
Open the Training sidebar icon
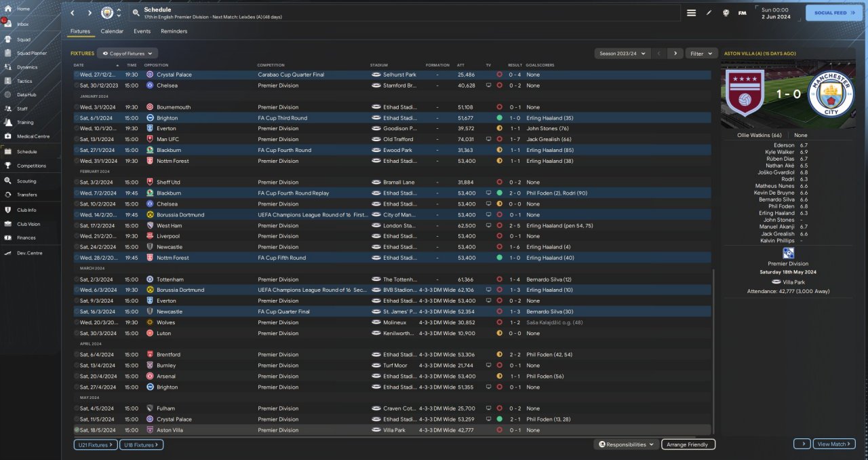(x=7, y=122)
